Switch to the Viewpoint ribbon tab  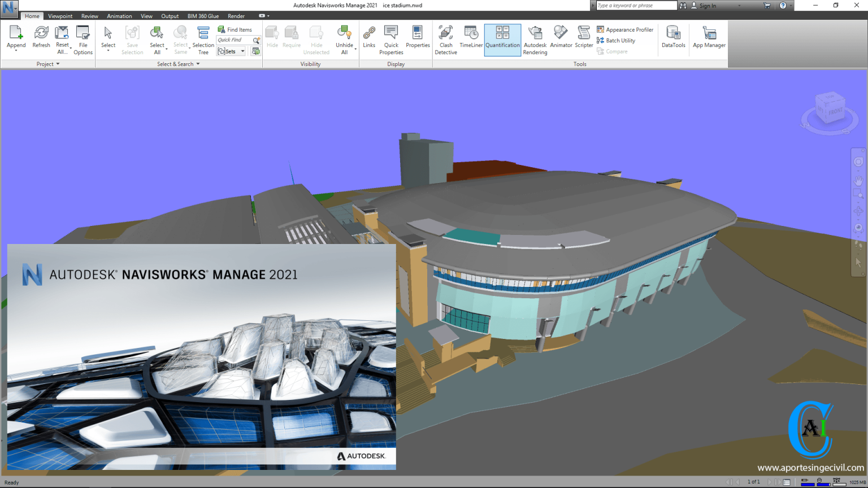(x=60, y=16)
